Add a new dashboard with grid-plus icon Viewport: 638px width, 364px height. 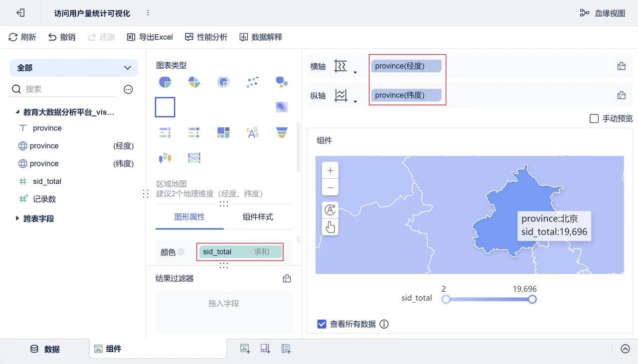[x=266, y=349]
